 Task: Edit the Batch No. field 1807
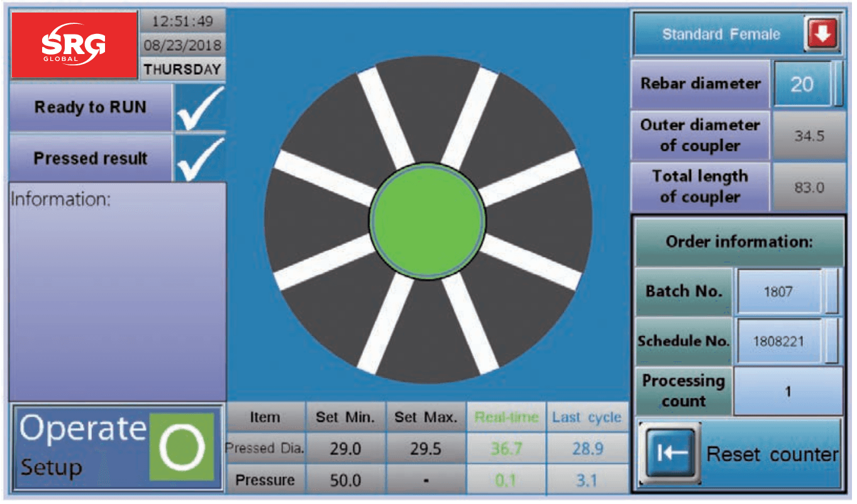[x=779, y=292]
